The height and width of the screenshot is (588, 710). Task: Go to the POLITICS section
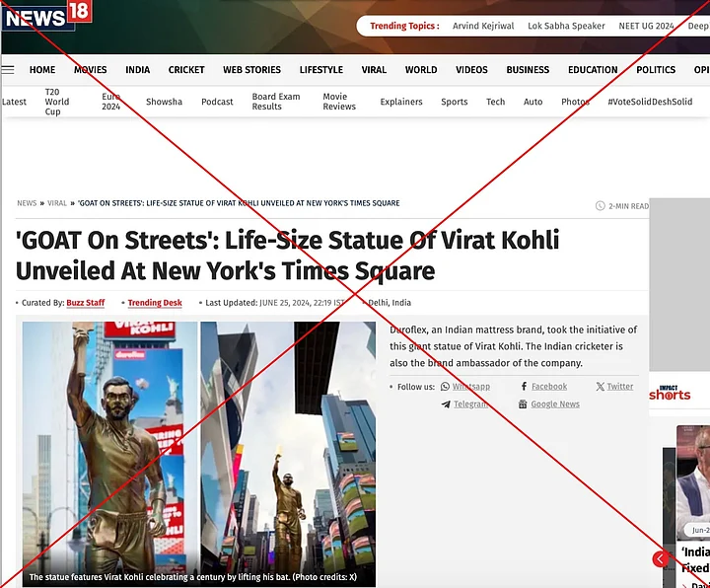[656, 70]
